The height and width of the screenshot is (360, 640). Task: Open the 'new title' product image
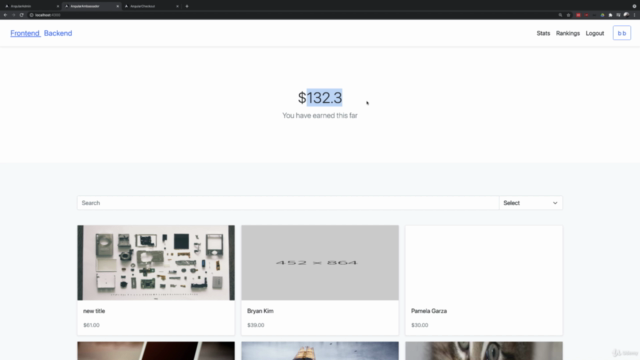pos(156,262)
